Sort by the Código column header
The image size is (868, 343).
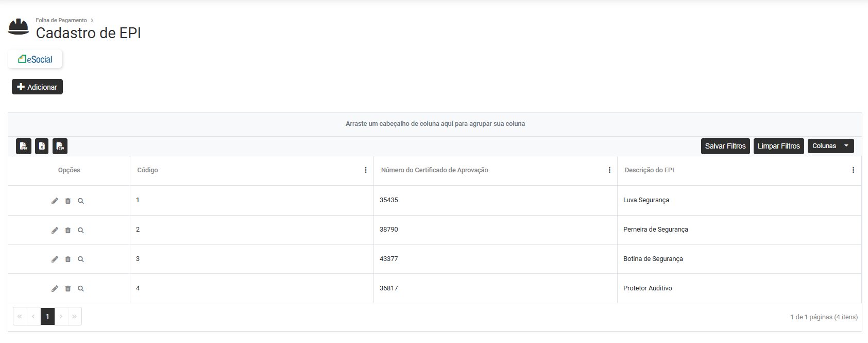148,170
